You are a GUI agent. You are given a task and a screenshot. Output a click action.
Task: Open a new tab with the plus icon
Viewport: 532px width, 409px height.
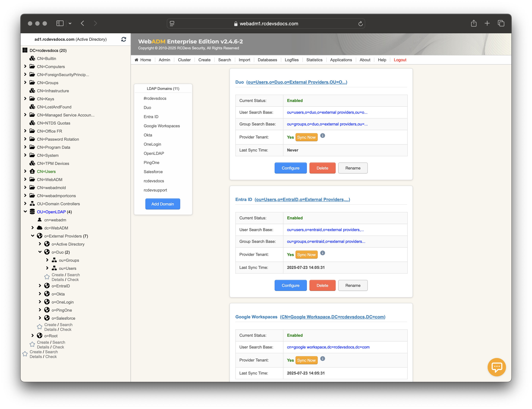click(487, 23)
